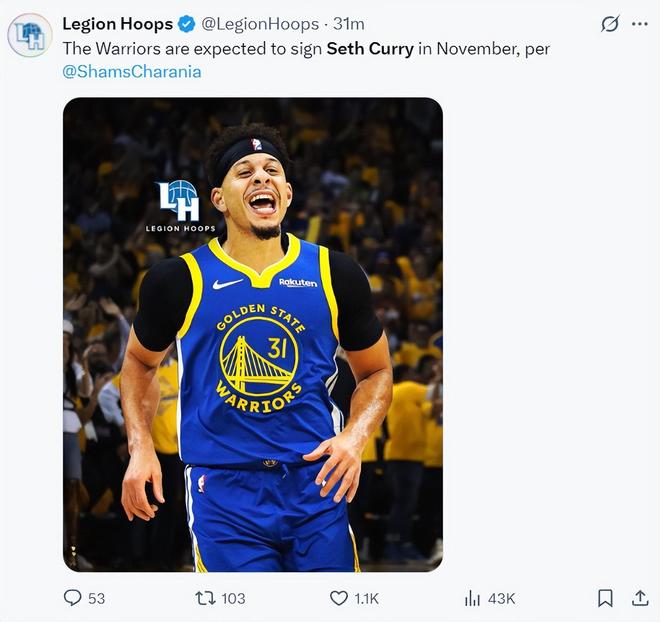660x622 pixels.
Task: Visit the @ShamsCharania mention link
Action: (x=132, y=71)
